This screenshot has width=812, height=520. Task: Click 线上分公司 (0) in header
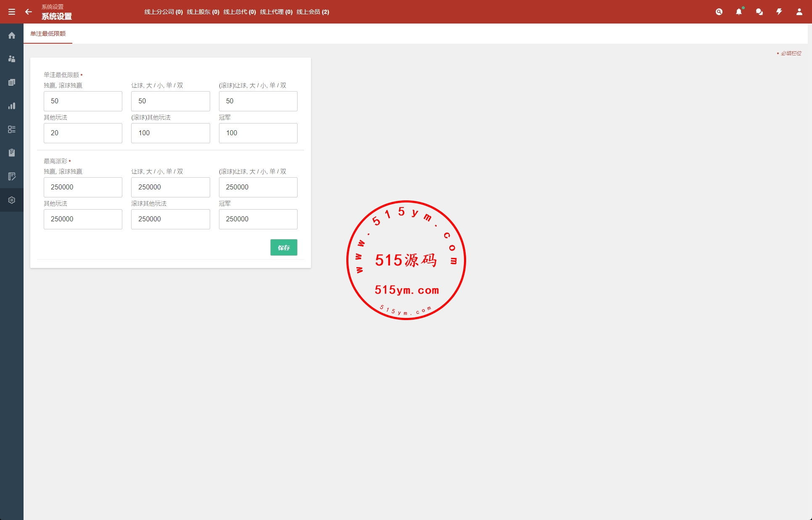pos(163,12)
